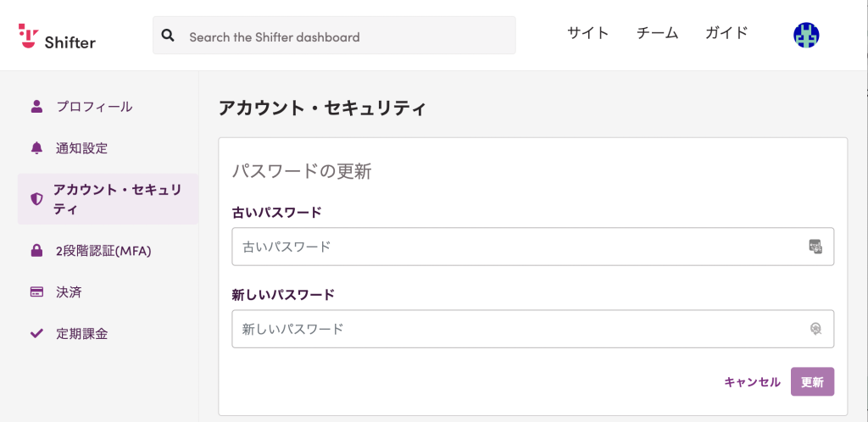The width and height of the screenshot is (868, 422).
Task: Click the lock icon for 2段階認証(MFA)
Action: click(36, 251)
